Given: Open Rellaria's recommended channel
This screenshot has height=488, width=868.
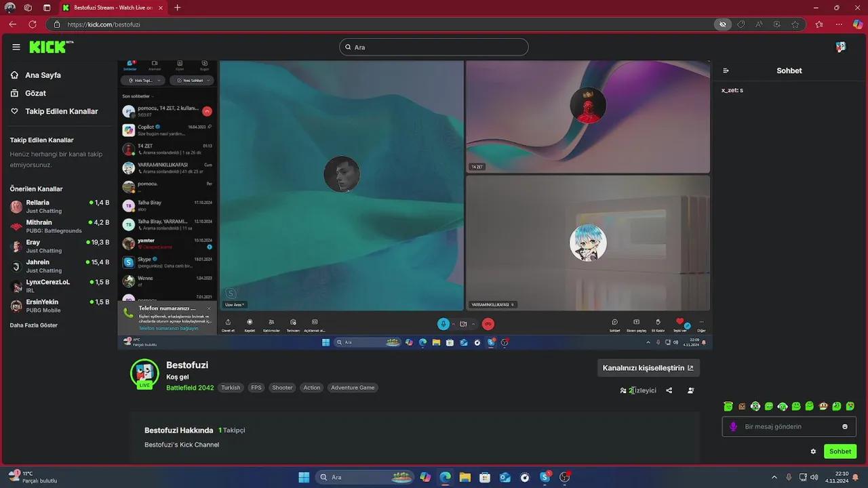Looking at the screenshot, I should [60, 206].
